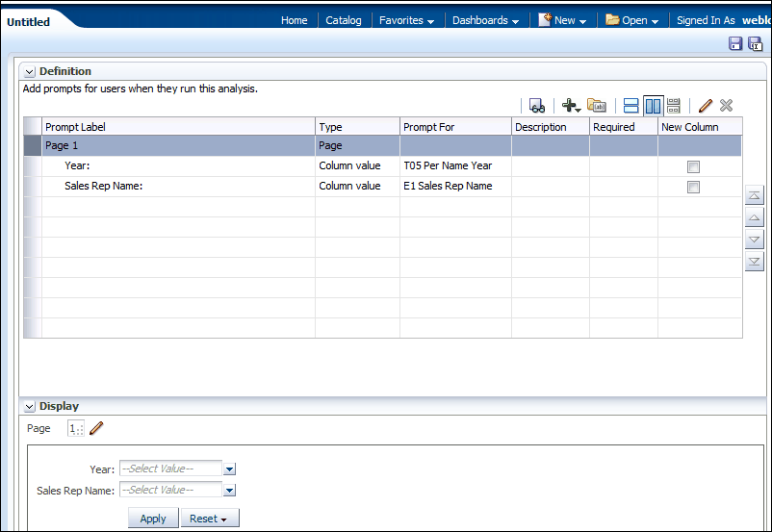Click the Definition toolbar pencil Edit icon
Screen dimensions: 772x532
point(706,106)
